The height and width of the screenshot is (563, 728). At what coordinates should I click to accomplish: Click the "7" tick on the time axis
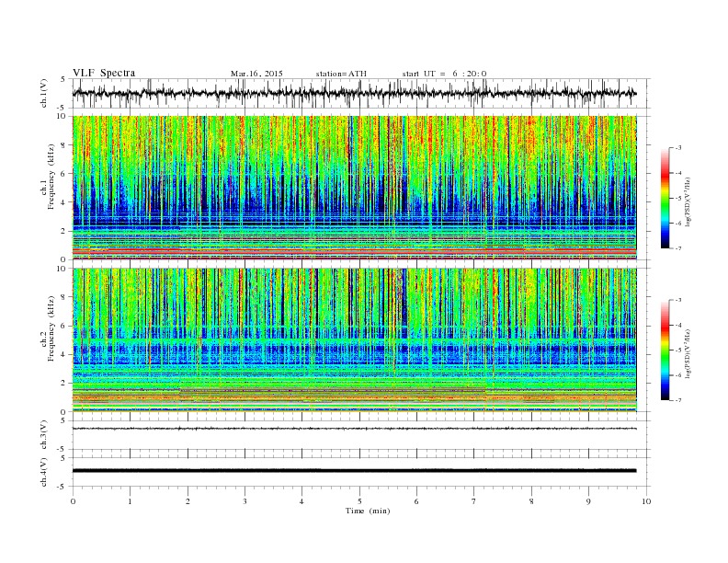(474, 501)
